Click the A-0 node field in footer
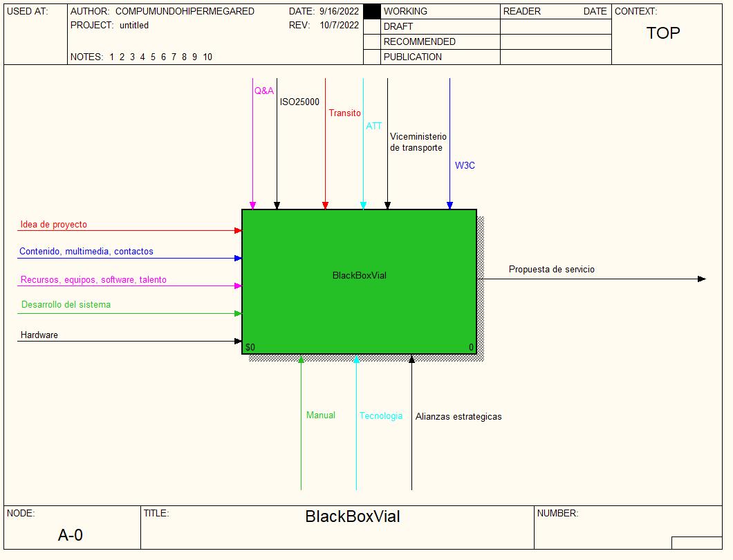 71,534
